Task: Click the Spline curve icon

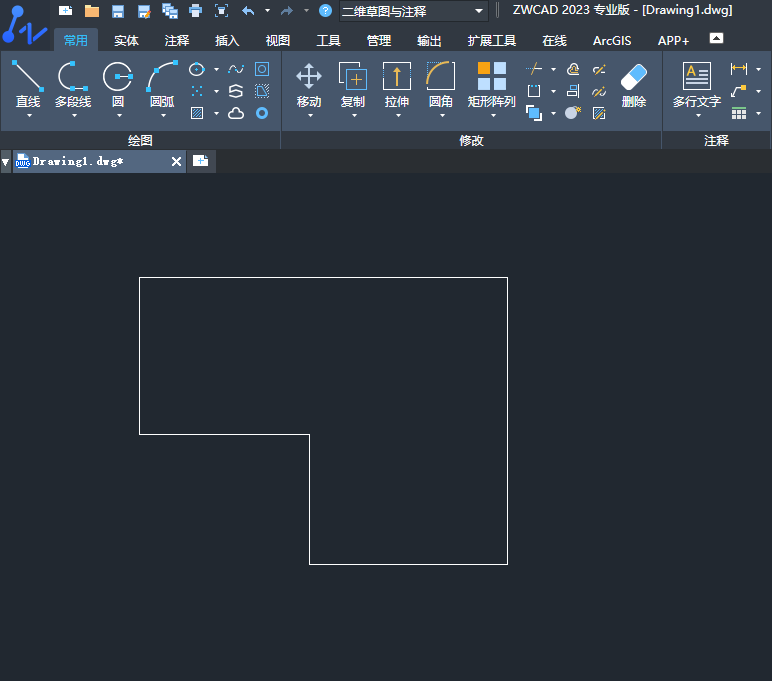Action: click(236, 69)
